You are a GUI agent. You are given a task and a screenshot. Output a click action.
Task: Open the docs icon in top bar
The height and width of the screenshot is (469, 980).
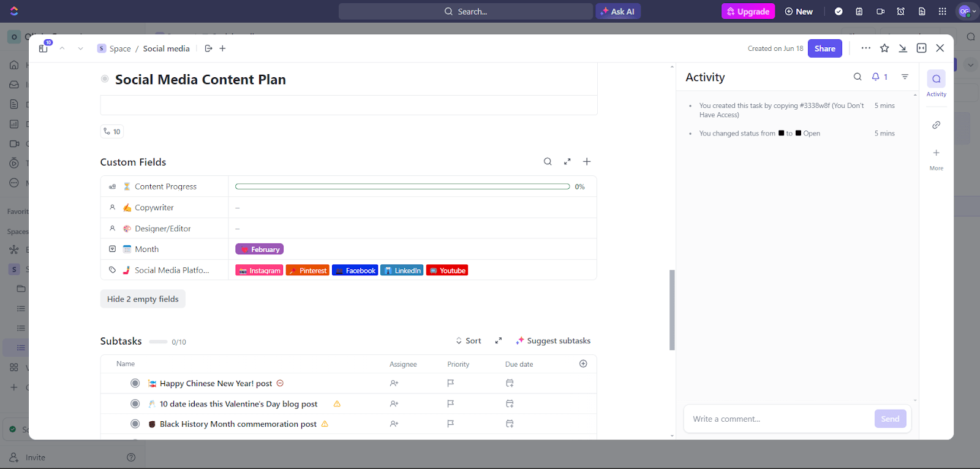pyautogui.click(x=922, y=12)
